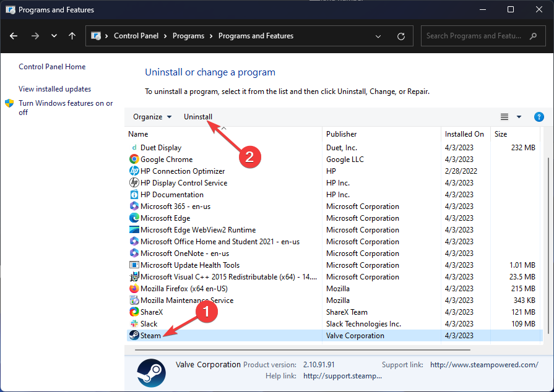Viewport: 554px width, 392px height.
Task: Click the 343 KB size cell
Action: pos(524,300)
